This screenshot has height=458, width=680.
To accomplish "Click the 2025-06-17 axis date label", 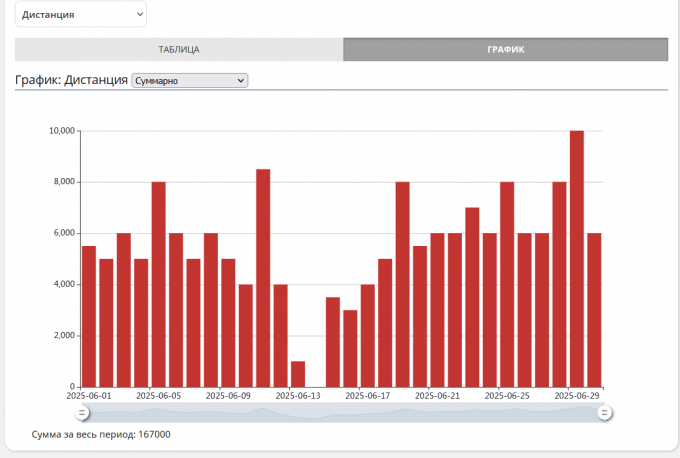I will (x=367, y=396).
